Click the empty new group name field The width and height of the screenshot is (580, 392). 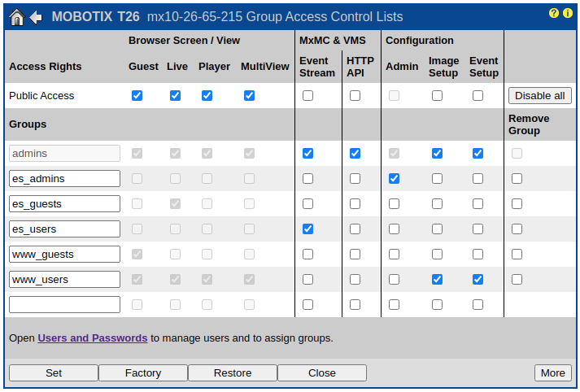click(x=65, y=304)
